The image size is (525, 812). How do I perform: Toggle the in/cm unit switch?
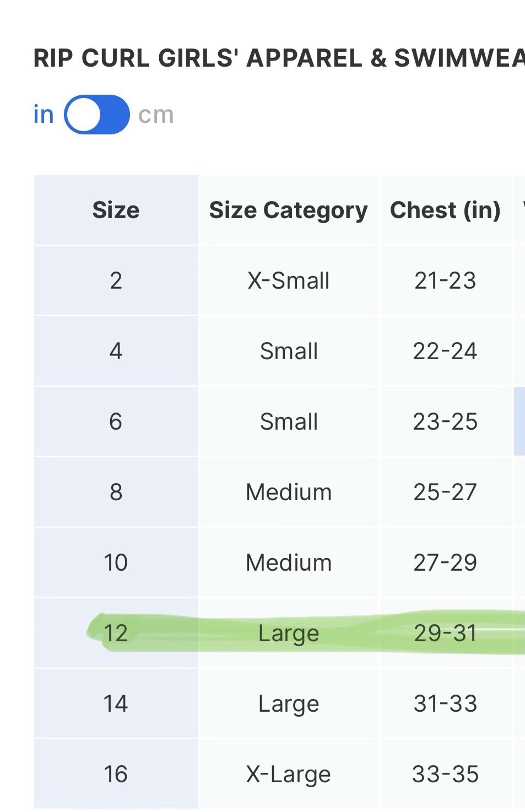(97, 115)
